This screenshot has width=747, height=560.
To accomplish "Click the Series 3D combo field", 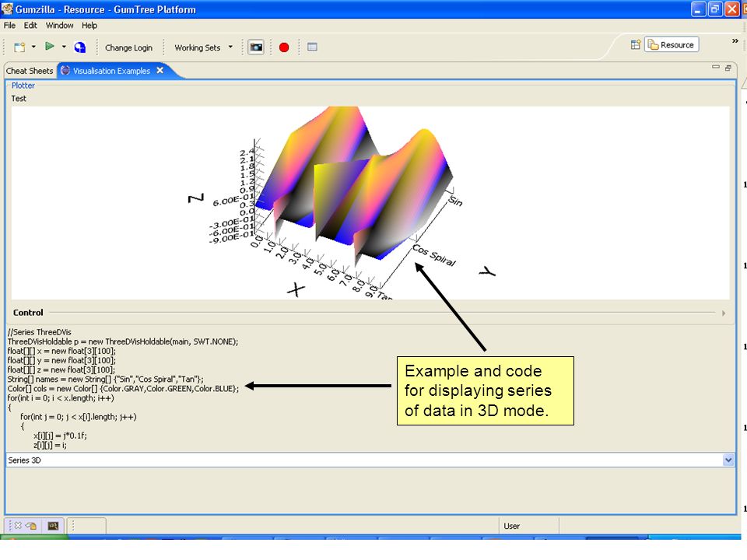I will [370, 460].
